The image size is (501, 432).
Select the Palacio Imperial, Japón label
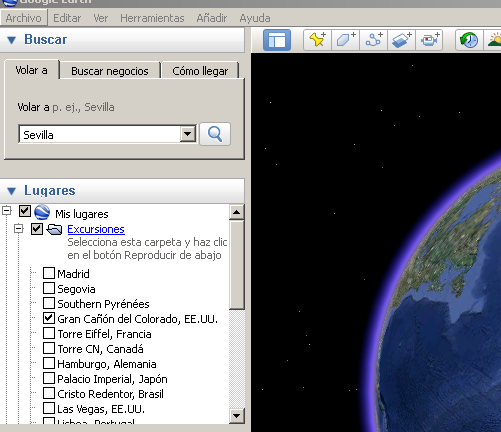pyautogui.click(x=112, y=379)
